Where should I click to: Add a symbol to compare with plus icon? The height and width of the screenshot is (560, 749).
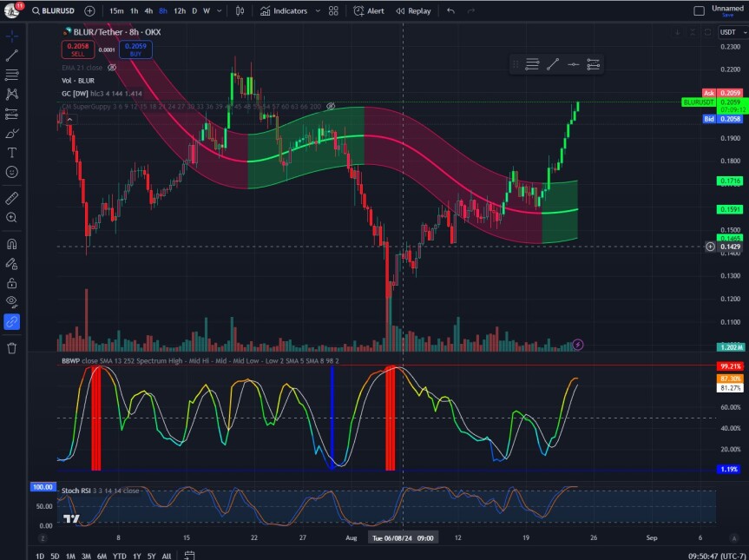pos(89,11)
